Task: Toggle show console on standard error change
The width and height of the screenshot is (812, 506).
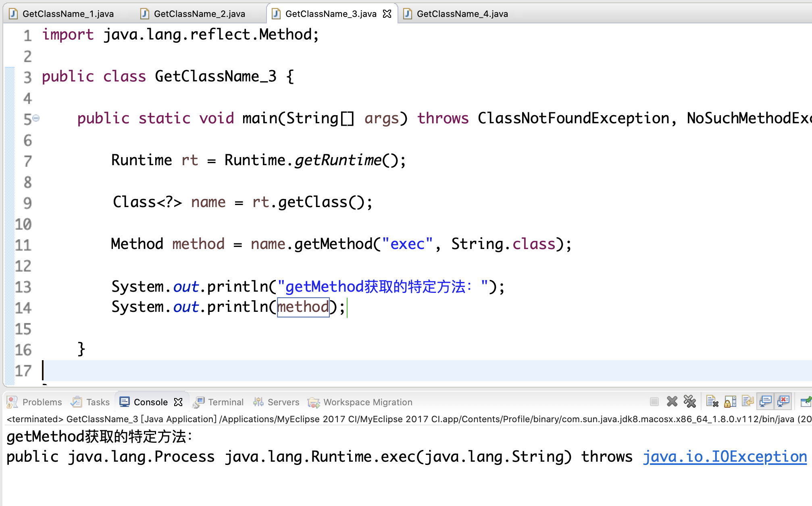Action: point(783,401)
